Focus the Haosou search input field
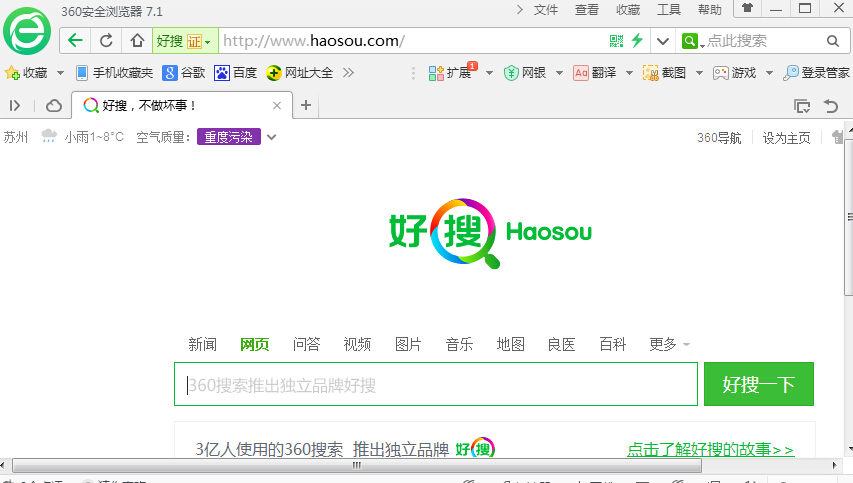 coord(436,384)
